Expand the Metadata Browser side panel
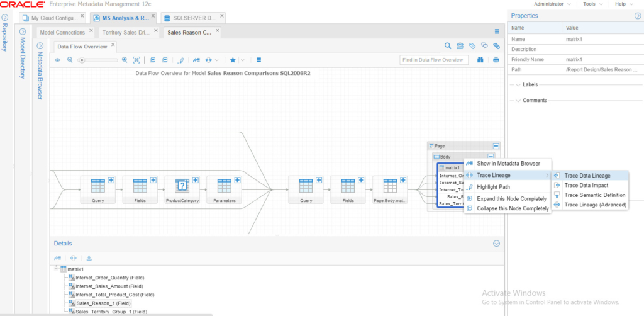Image resolution: width=644 pixels, height=316 pixels. (40, 45)
